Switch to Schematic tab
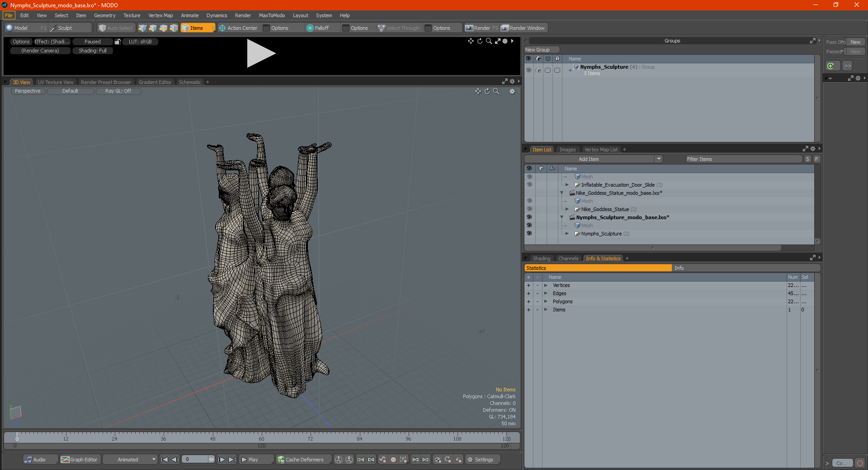This screenshot has height=470, width=868. click(x=190, y=82)
